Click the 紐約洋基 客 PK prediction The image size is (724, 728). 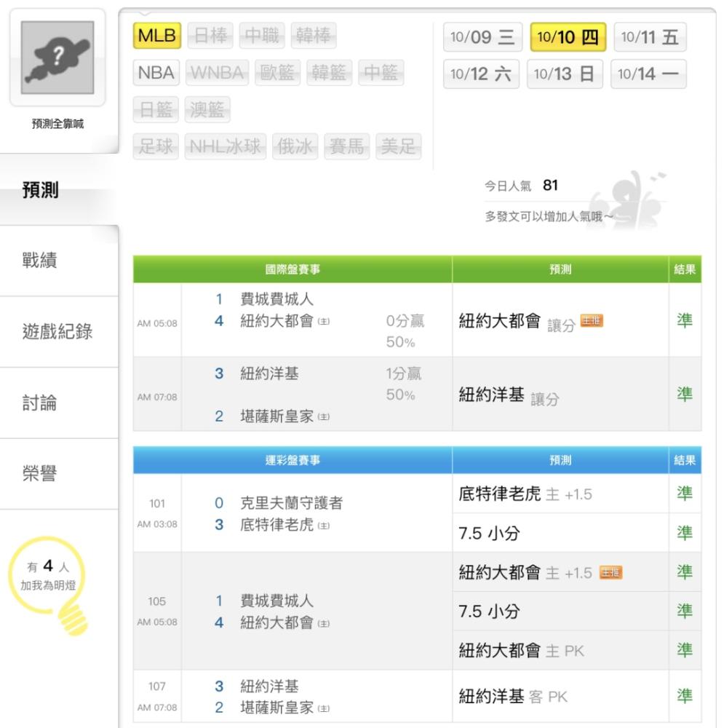coord(512,697)
